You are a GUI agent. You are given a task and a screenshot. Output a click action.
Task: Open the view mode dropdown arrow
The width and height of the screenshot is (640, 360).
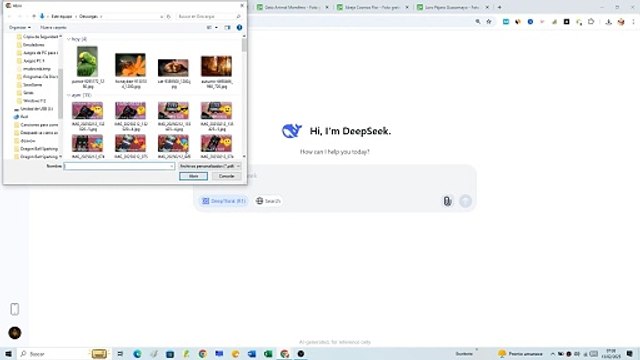(216, 27)
